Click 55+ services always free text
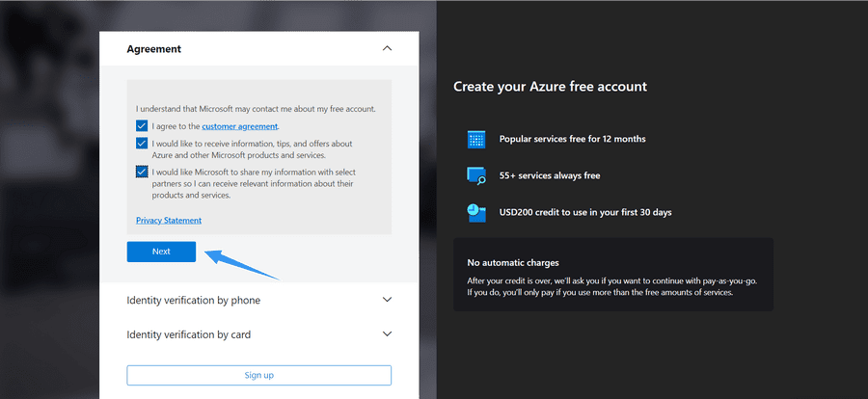This screenshot has height=399, width=868. pos(550,175)
